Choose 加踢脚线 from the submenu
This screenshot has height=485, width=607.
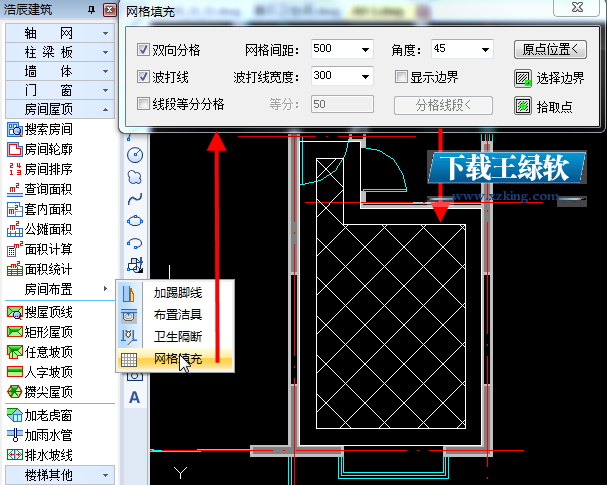pyautogui.click(x=176, y=293)
